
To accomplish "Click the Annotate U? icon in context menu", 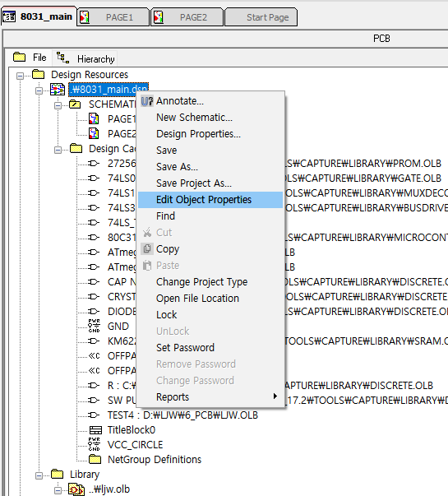I will click(x=147, y=101).
